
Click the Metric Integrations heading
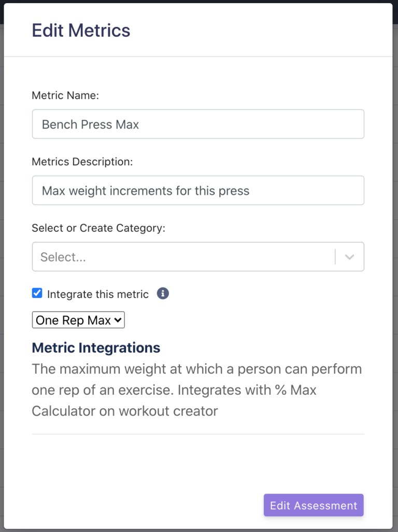click(x=95, y=348)
